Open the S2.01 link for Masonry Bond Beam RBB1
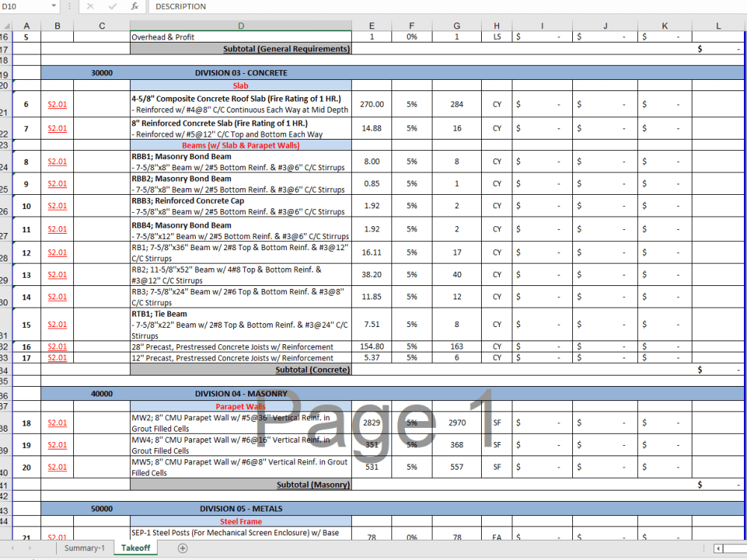The image size is (747, 560). click(57, 161)
